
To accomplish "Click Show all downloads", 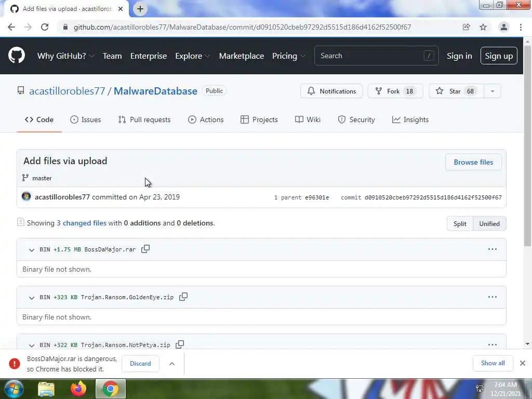I will pyautogui.click(x=493, y=363).
